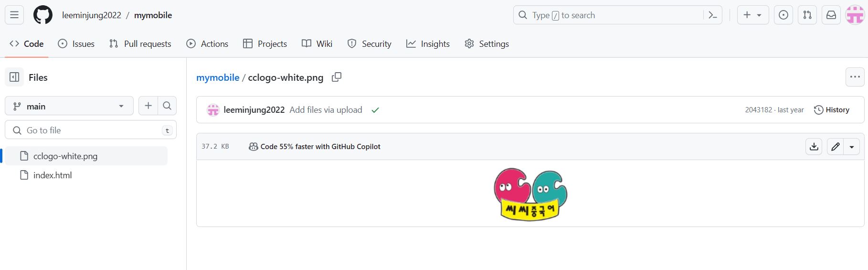The width and height of the screenshot is (868, 270).
Task: View issues icon in top bar
Action: [x=783, y=15]
